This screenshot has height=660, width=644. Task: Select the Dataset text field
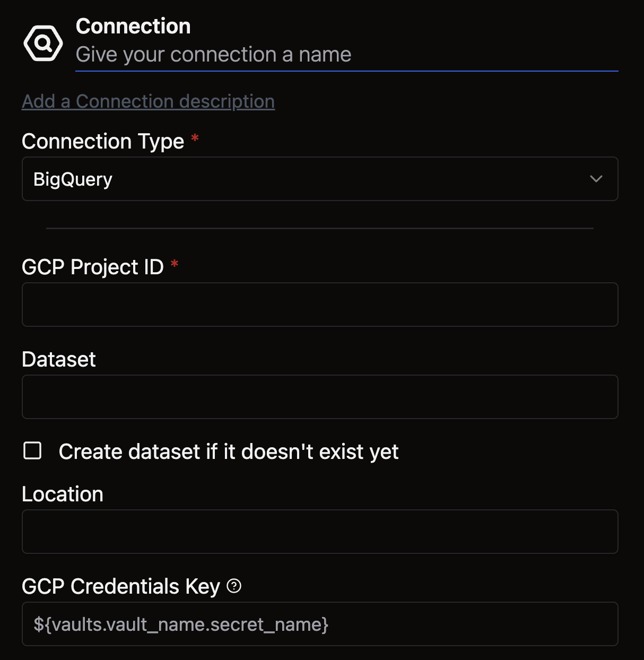(319, 397)
